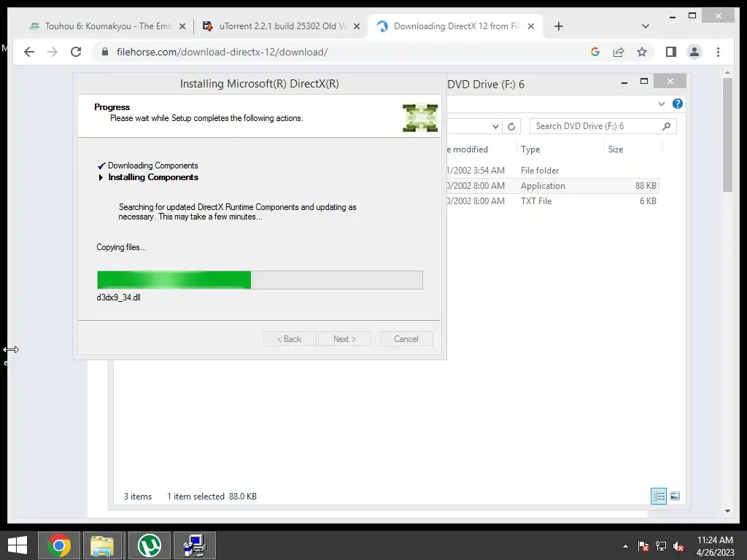Click the DirectX installation progress bar
747x560 pixels.
coord(260,280)
